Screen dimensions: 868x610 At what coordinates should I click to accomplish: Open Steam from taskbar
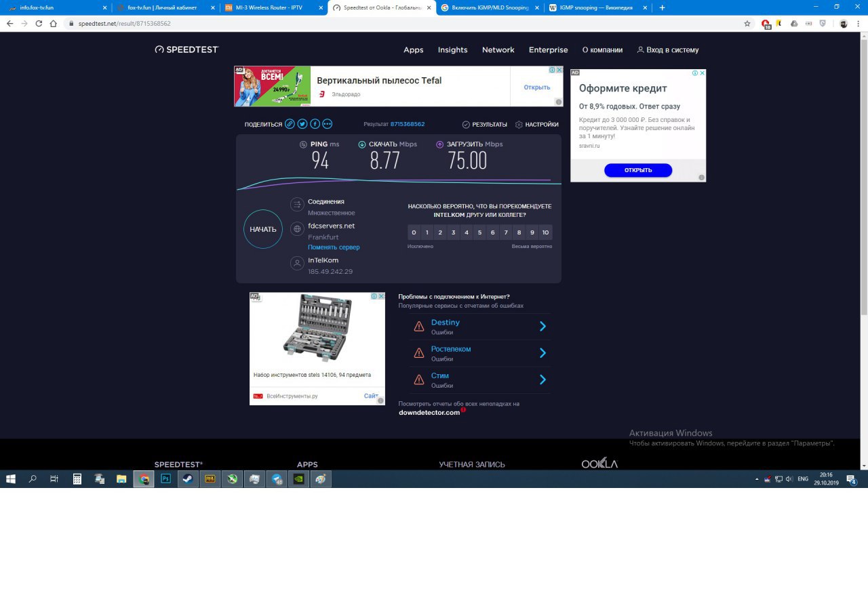tap(188, 479)
